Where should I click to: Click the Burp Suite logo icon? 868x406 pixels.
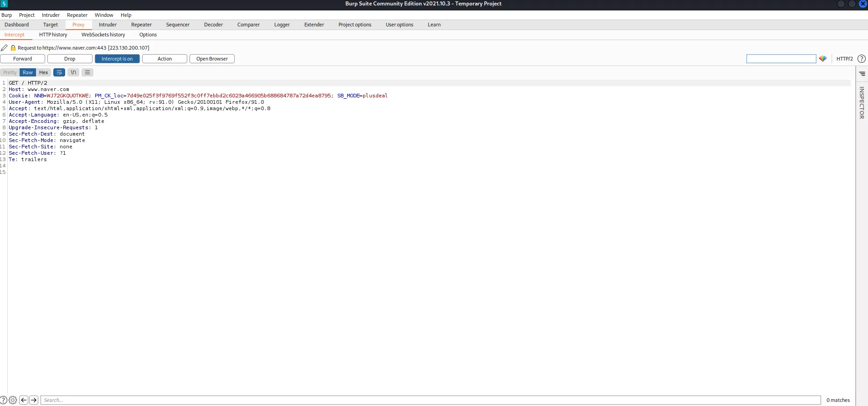pyautogui.click(x=4, y=4)
